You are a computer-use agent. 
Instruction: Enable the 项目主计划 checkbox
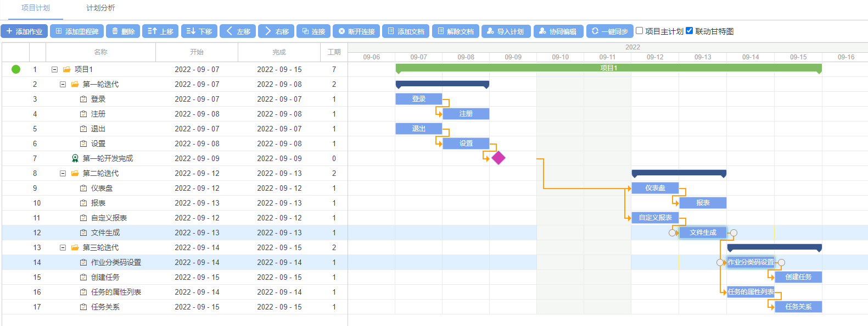(639, 31)
